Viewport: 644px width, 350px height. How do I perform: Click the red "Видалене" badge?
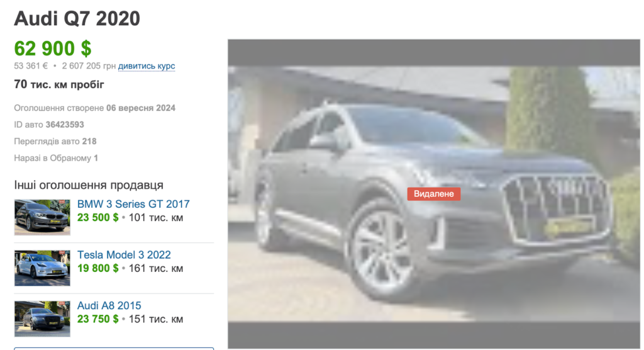click(433, 194)
